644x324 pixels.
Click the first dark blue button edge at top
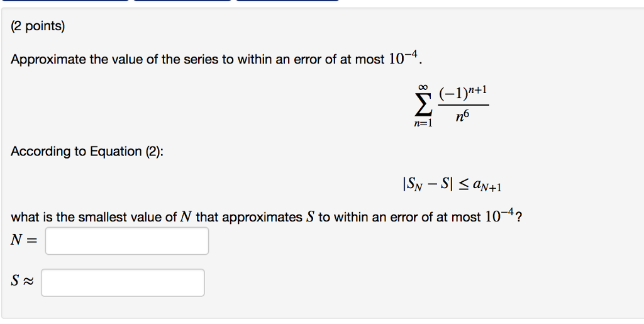pos(65,1)
